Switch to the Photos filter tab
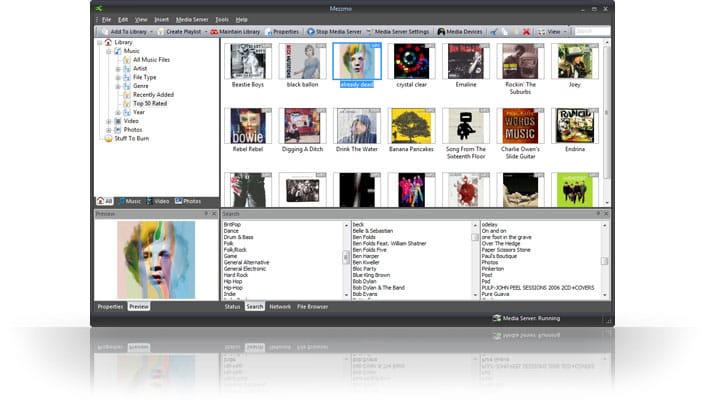 (188, 201)
